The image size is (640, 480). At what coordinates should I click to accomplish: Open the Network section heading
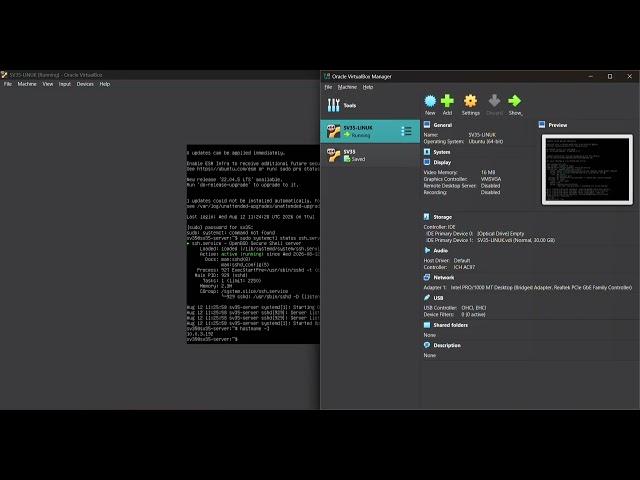[444, 278]
